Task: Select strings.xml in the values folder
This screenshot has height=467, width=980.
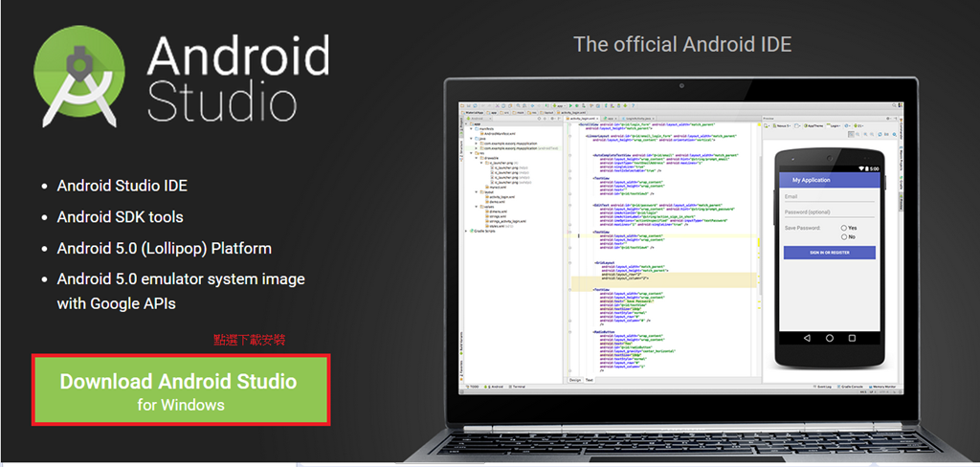Action: pos(498,216)
